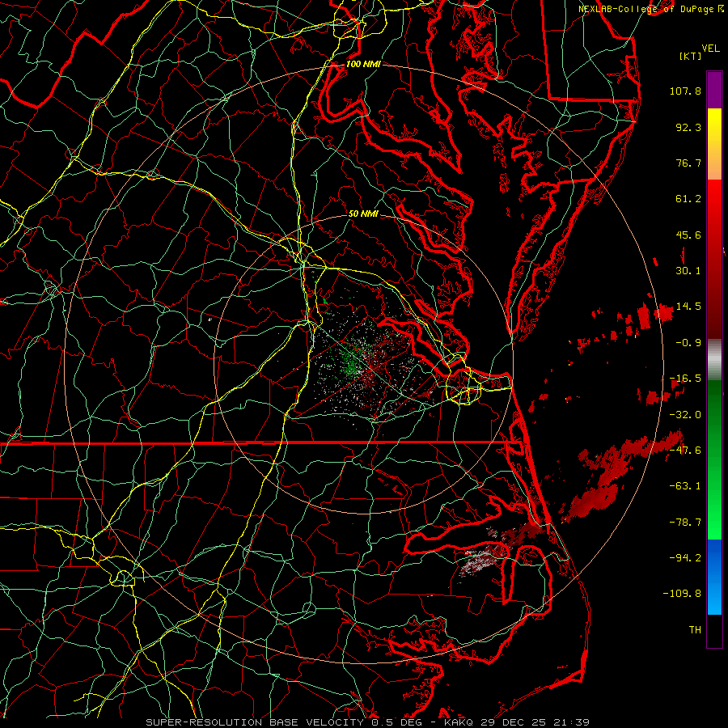
Task: Select the 45.6 scale value
Action: tap(688, 235)
